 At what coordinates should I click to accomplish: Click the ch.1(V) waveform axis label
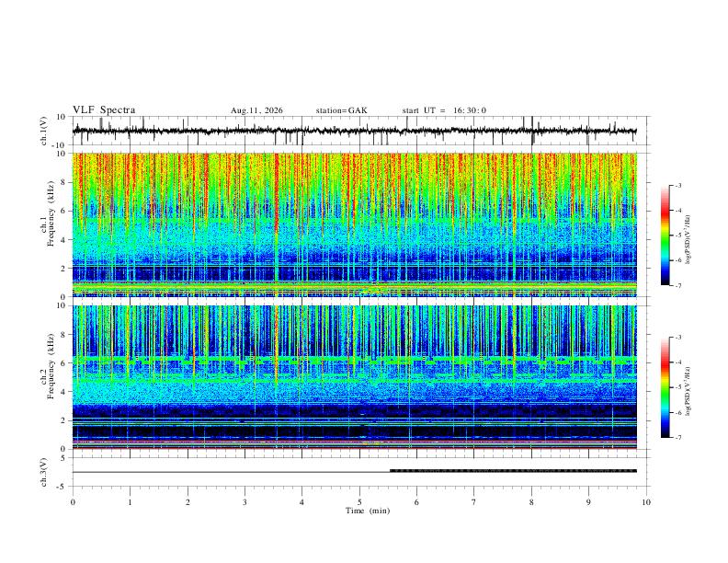point(44,131)
